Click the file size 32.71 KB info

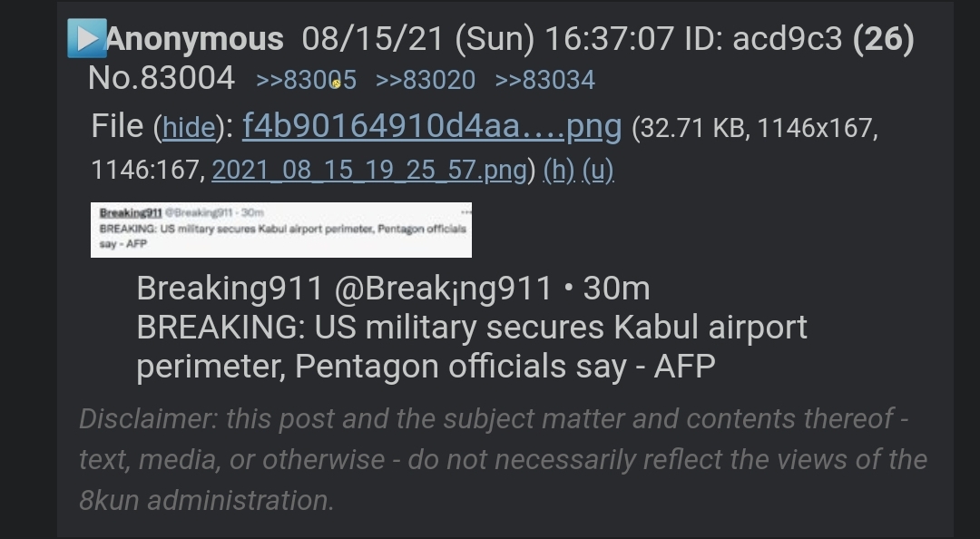pos(690,128)
